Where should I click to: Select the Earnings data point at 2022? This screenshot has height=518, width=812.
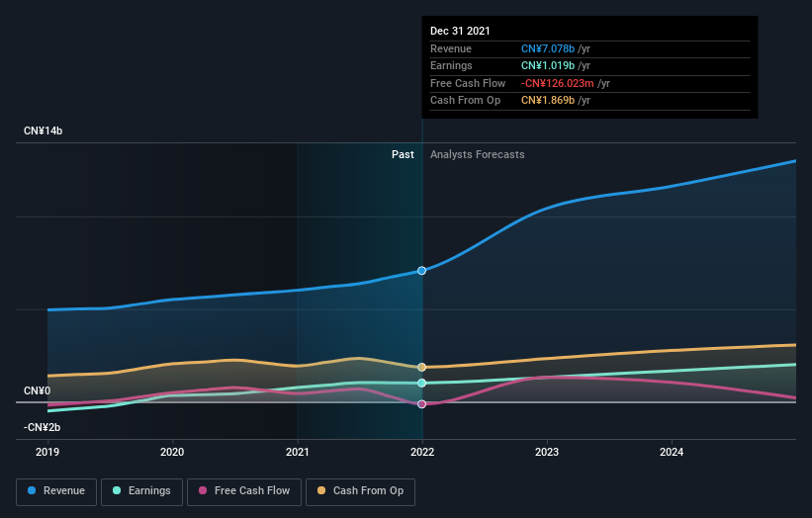(x=422, y=383)
